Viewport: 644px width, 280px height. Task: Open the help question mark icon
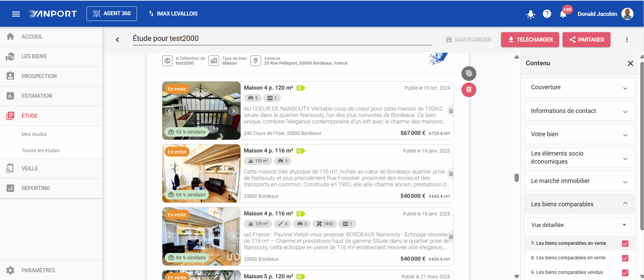tap(547, 14)
